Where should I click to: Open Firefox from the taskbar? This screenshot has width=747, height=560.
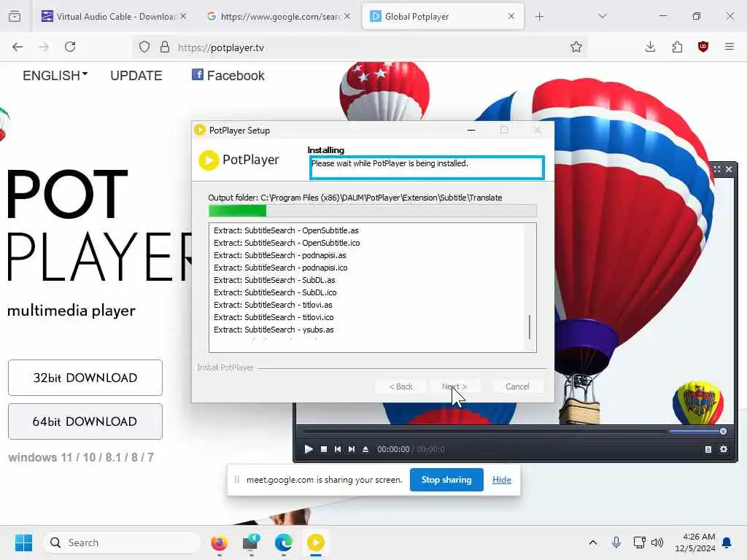[x=220, y=542]
